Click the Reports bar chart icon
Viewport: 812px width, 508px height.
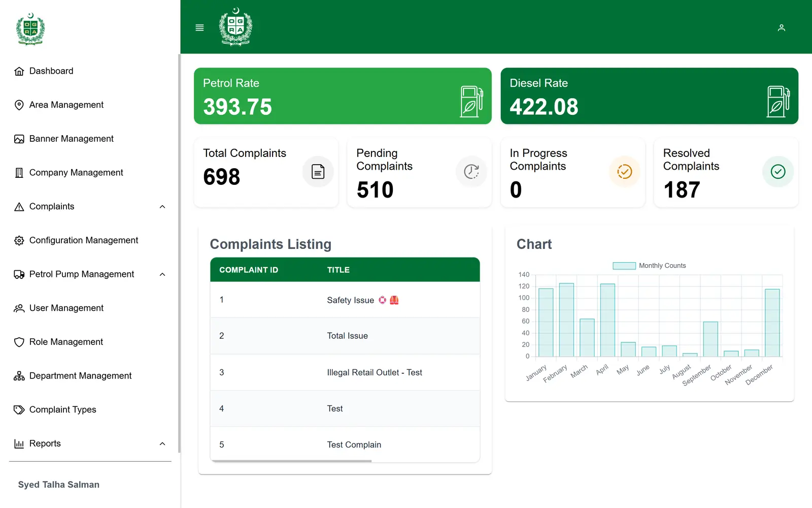tap(19, 443)
